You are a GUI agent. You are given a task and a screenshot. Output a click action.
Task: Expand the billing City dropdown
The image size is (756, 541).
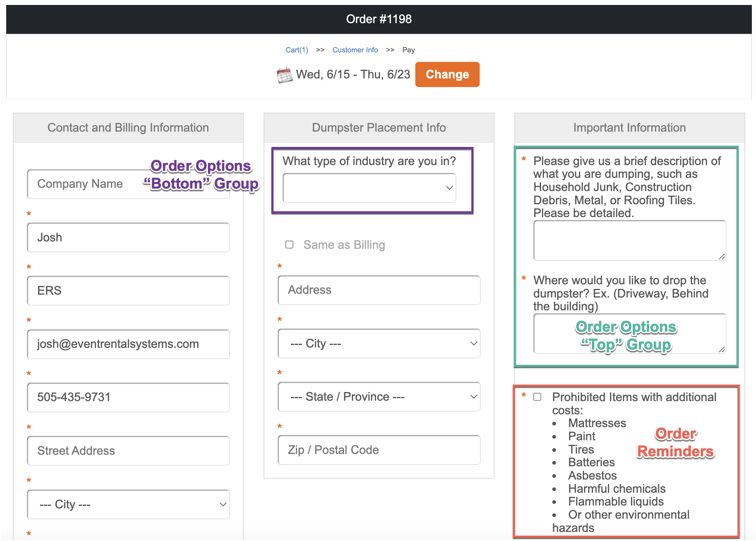[x=128, y=504]
